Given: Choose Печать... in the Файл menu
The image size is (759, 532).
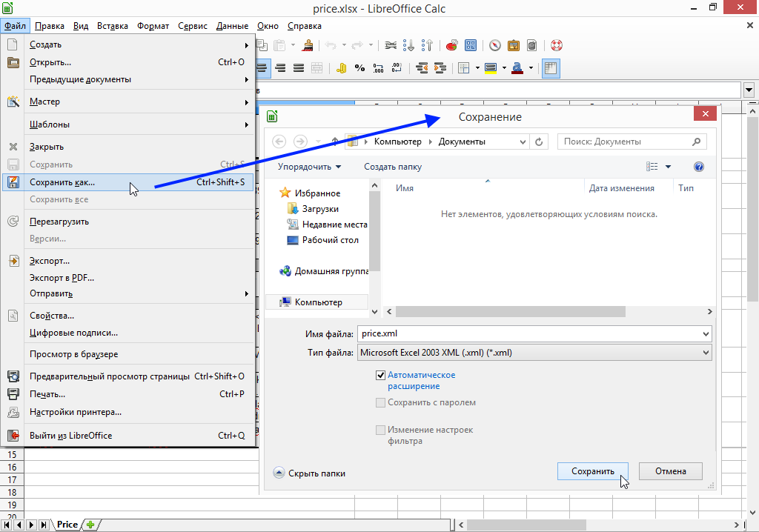Looking at the screenshot, I should pyautogui.click(x=127, y=394).
